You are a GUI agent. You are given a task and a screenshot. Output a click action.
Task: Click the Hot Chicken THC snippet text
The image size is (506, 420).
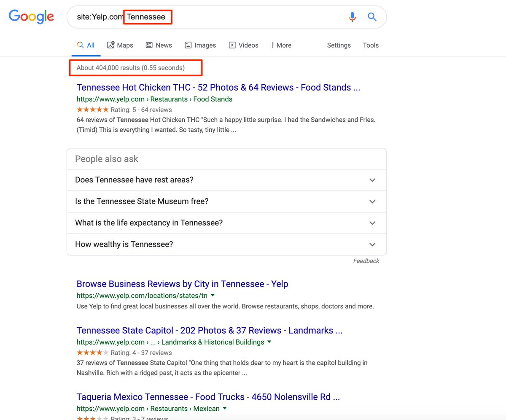226,125
